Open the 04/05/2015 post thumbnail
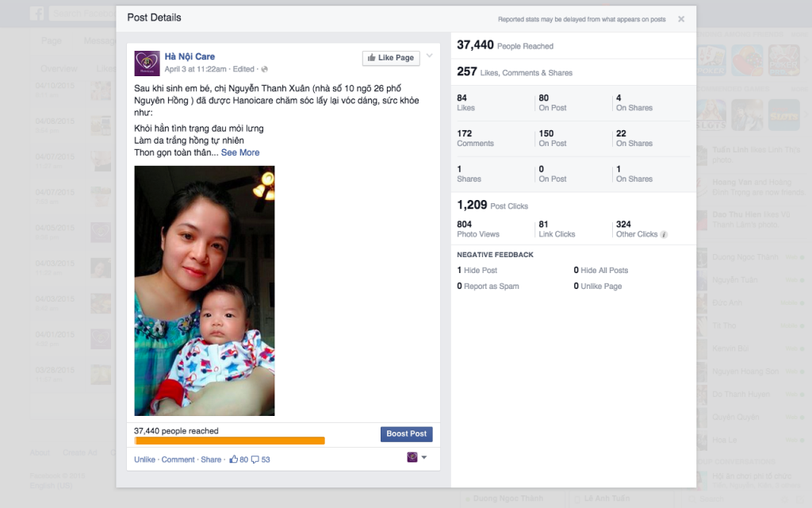The height and width of the screenshot is (508, 812). pyautogui.click(x=101, y=233)
